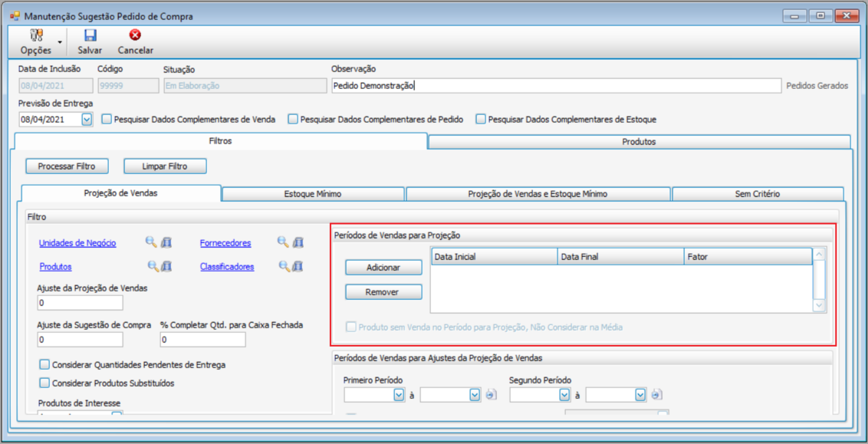The width and height of the screenshot is (868, 444).
Task: Clear Unidades de Negócio with bin icon
Action: click(x=166, y=242)
